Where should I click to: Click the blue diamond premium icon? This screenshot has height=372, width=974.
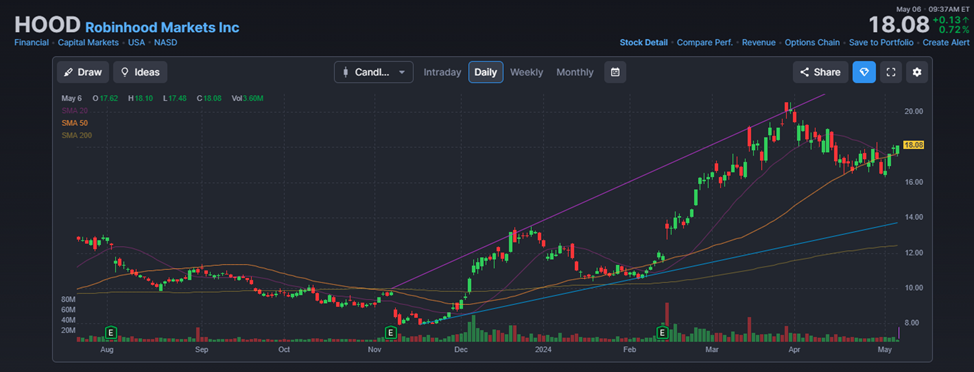[864, 72]
